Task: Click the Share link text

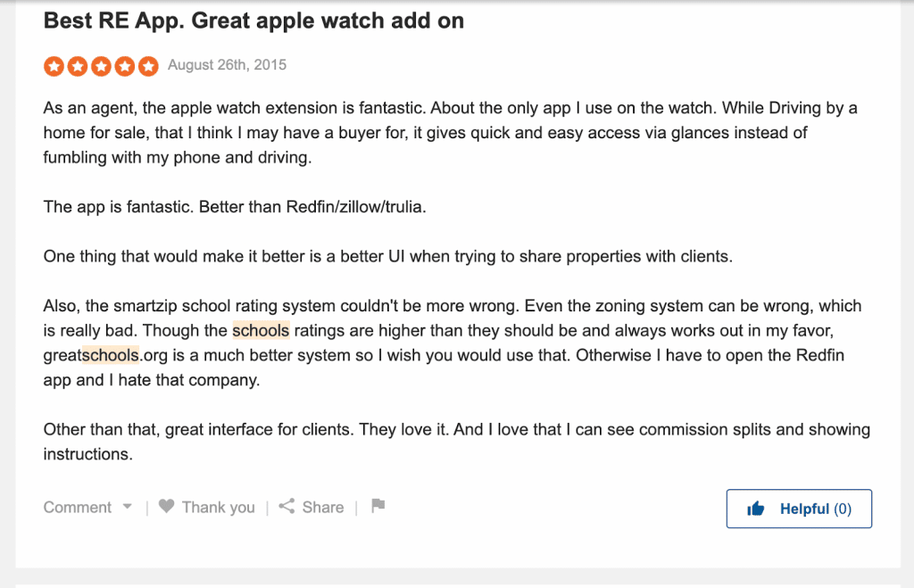Action: tap(323, 507)
